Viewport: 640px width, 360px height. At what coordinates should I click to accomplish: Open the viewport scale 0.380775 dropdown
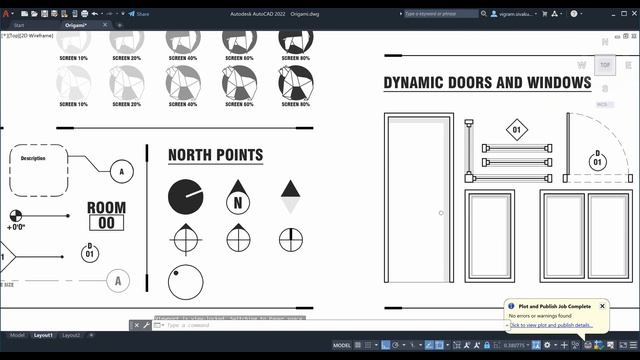(x=516, y=345)
